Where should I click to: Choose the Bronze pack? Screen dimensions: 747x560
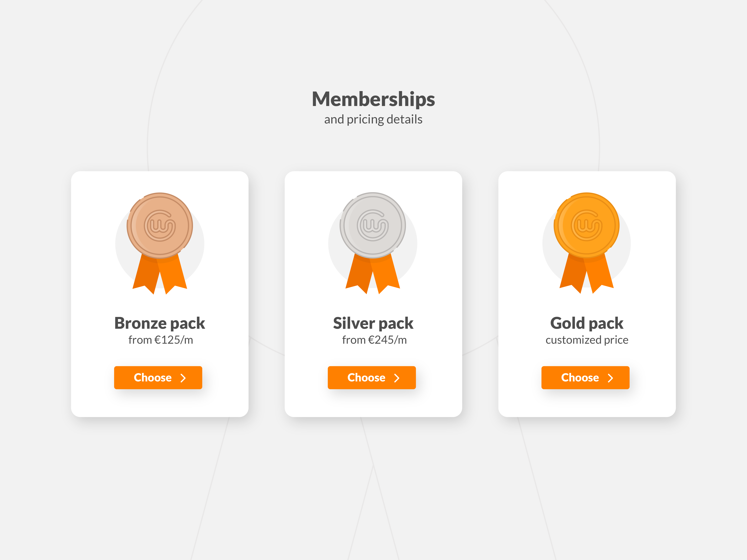click(158, 378)
